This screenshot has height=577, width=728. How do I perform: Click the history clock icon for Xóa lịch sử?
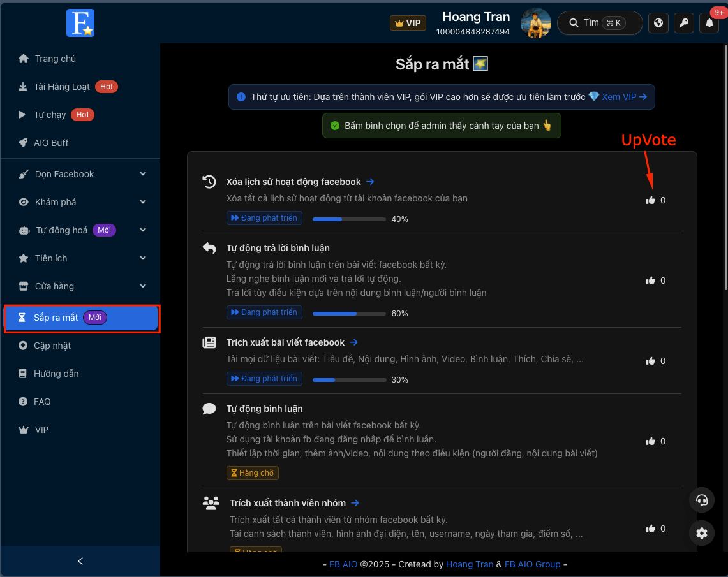coord(209,182)
